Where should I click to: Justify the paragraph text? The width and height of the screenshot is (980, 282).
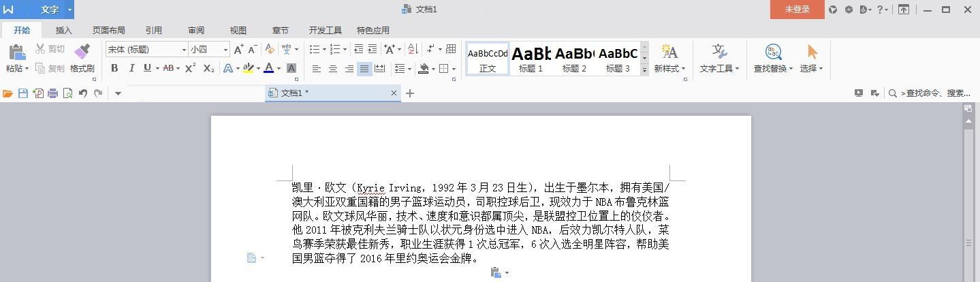(x=364, y=68)
